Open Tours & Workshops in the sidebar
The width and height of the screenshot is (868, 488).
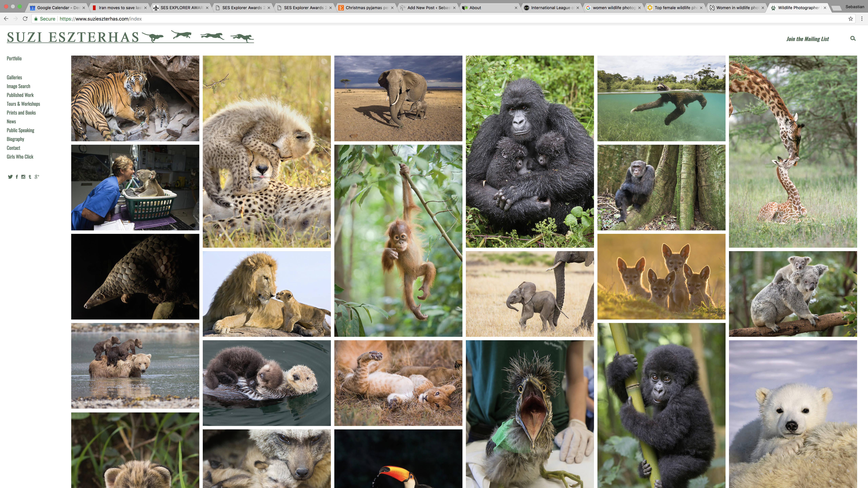coord(23,104)
